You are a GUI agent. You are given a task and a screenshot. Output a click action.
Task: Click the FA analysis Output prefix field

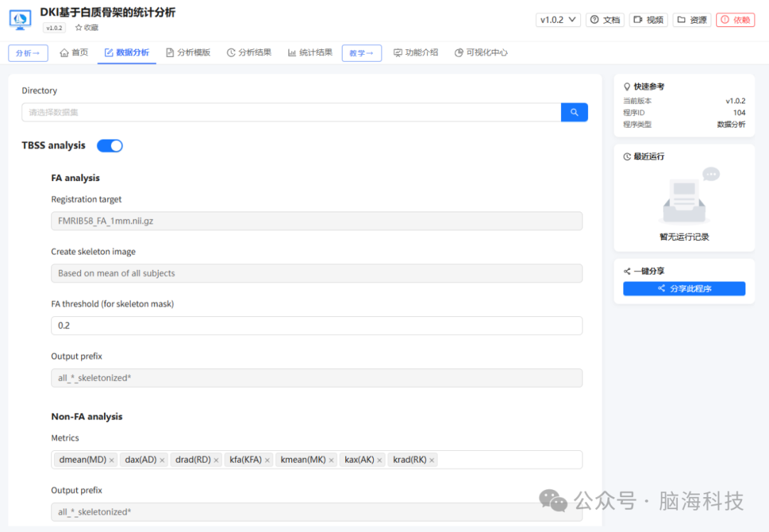[x=317, y=378]
